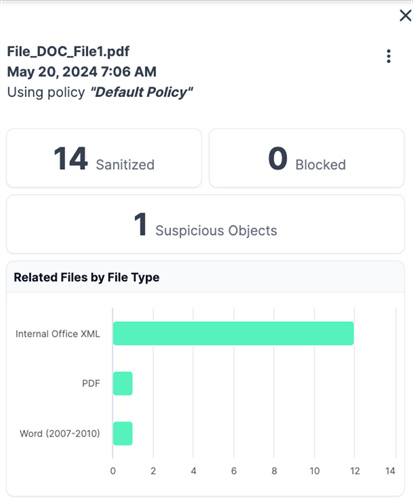Click the 14 tick on chart axis

(x=390, y=471)
